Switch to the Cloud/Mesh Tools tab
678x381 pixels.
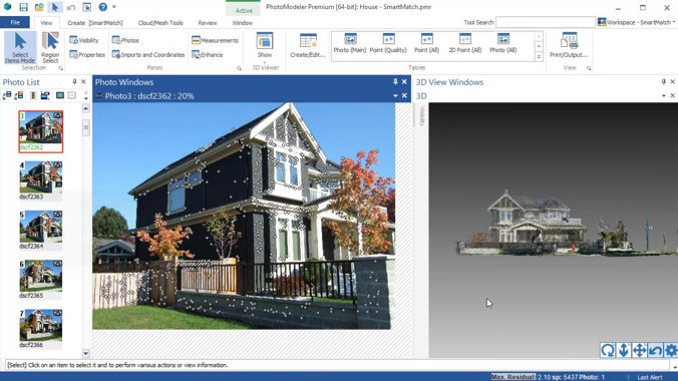pyautogui.click(x=160, y=22)
